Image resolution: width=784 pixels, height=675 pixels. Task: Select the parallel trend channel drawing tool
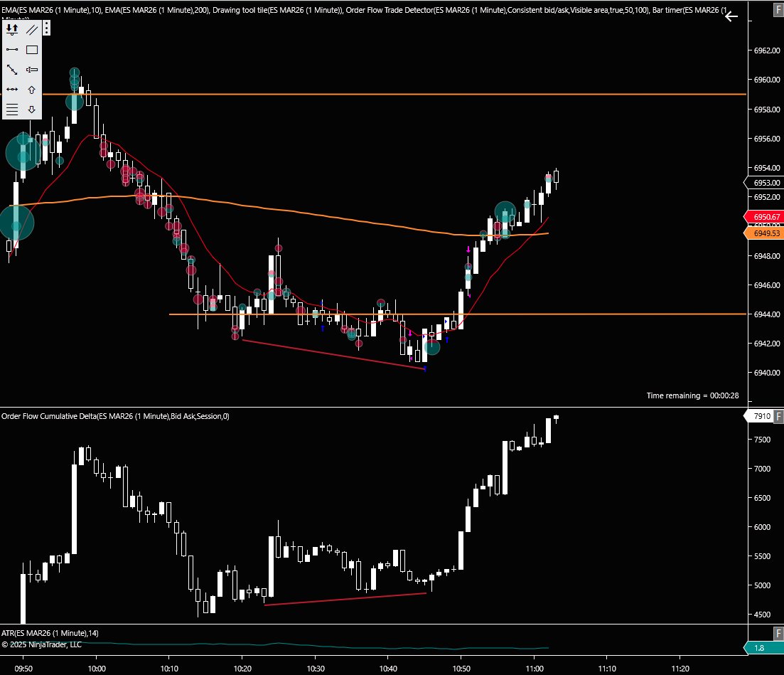click(x=31, y=29)
